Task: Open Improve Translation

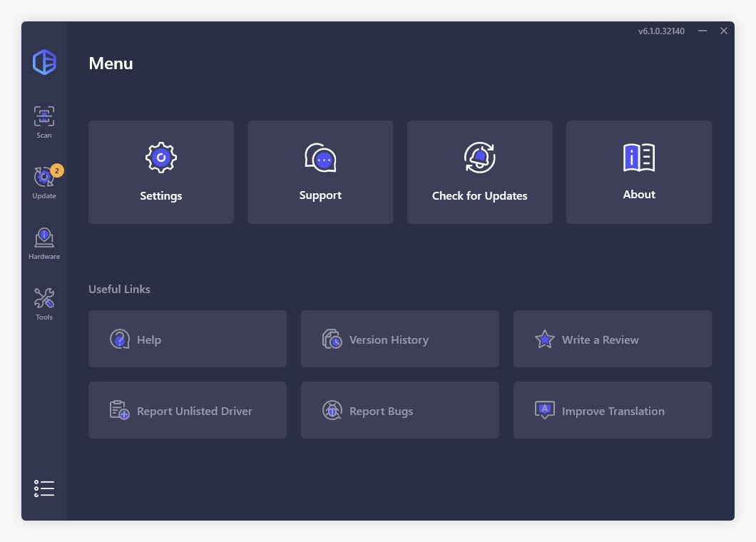Action: (612, 410)
